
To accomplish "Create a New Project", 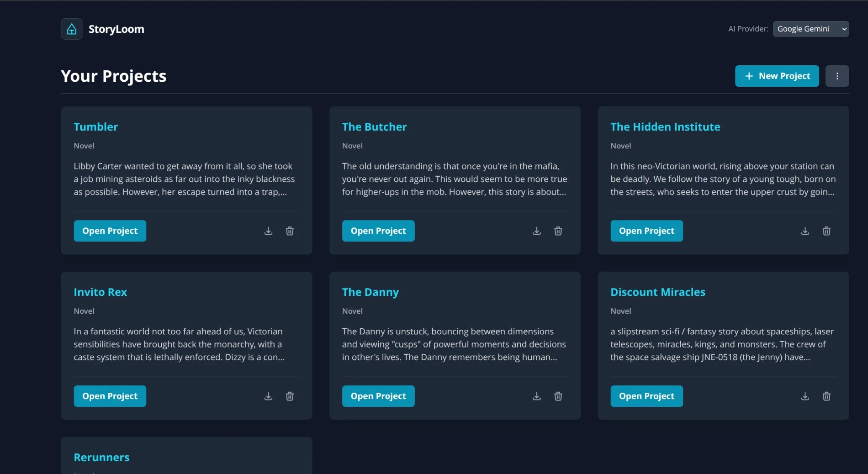I will coord(777,76).
